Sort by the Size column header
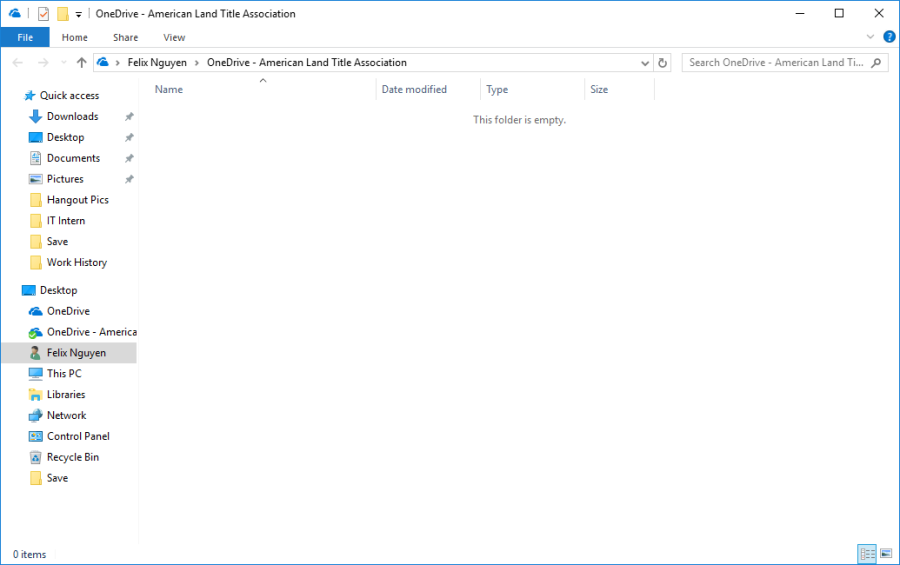This screenshot has height=565, width=900. 599,89
